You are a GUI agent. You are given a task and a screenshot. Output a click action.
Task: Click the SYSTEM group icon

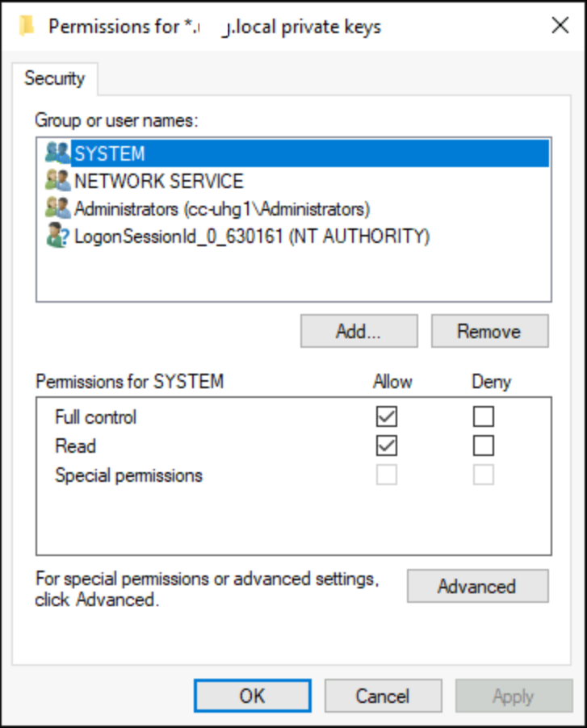tap(57, 153)
